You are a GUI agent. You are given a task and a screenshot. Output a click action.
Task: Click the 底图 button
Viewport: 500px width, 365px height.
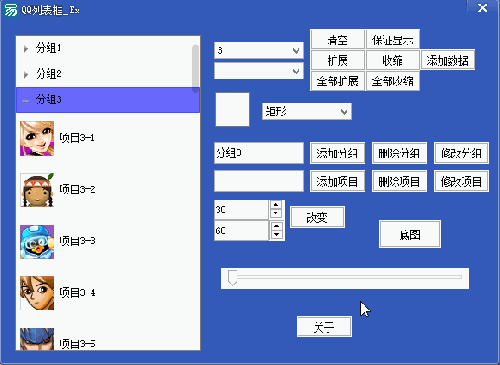(x=410, y=234)
